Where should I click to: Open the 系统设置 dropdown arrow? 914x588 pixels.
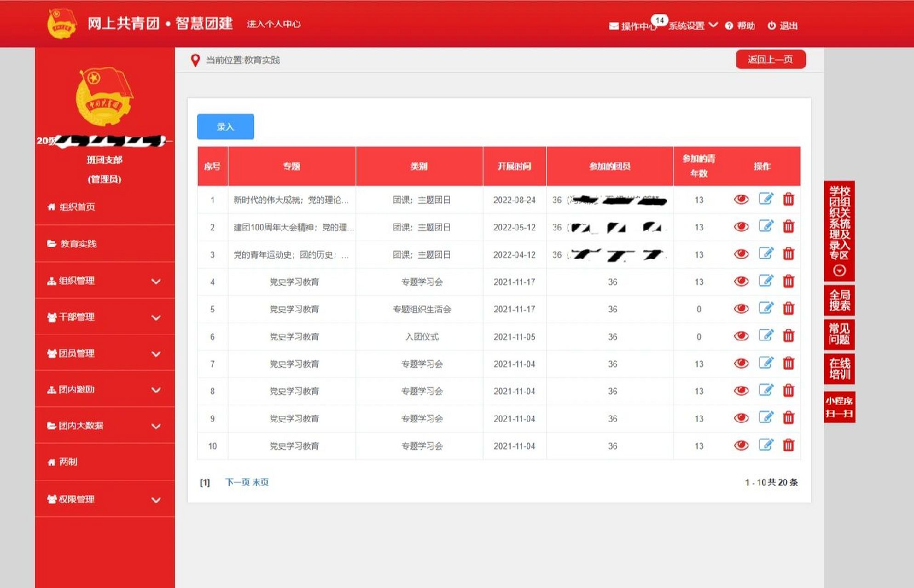pyautogui.click(x=713, y=26)
